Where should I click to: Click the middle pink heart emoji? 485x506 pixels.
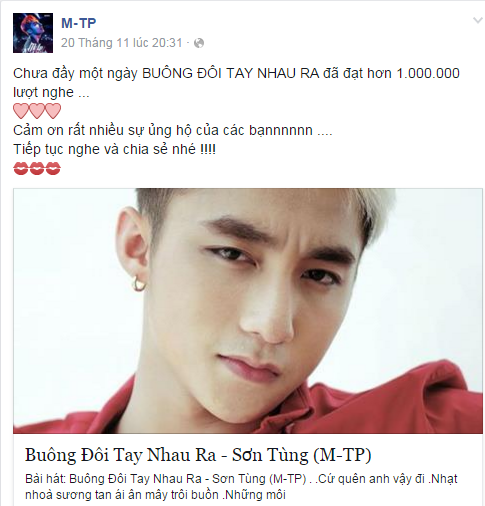37,111
